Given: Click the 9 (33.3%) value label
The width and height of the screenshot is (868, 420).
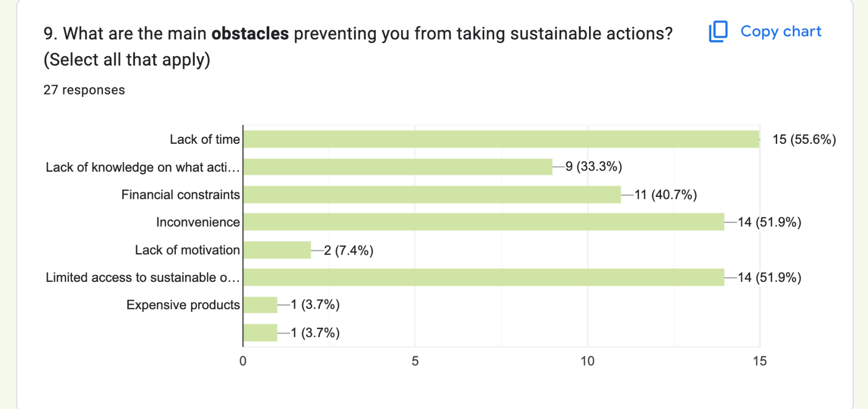Looking at the screenshot, I should point(593,167).
